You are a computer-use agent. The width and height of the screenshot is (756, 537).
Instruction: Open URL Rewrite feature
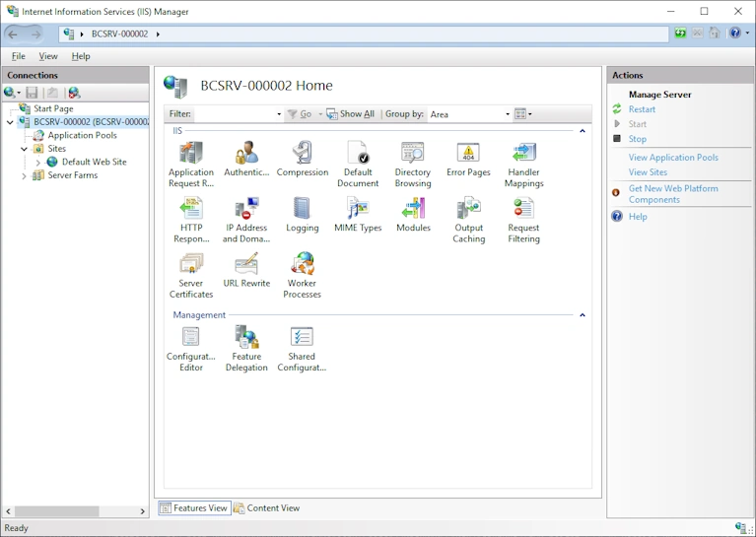[x=246, y=270]
